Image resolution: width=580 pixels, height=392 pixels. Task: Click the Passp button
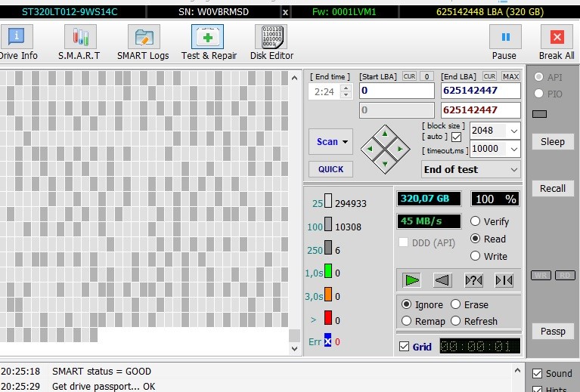[x=553, y=331]
